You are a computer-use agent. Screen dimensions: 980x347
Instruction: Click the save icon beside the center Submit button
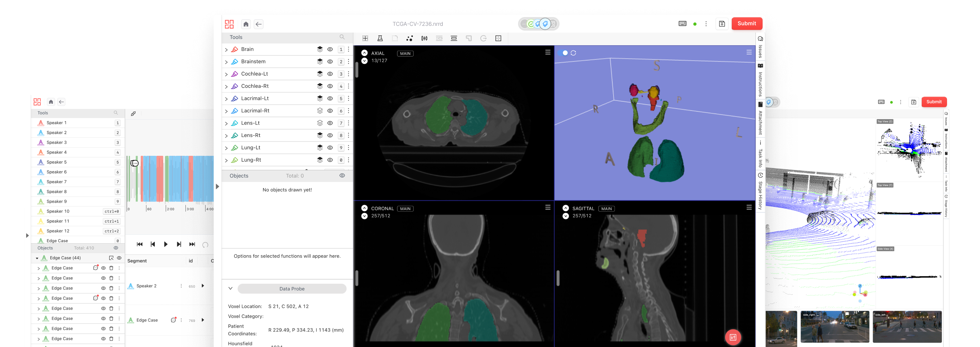pyautogui.click(x=722, y=24)
